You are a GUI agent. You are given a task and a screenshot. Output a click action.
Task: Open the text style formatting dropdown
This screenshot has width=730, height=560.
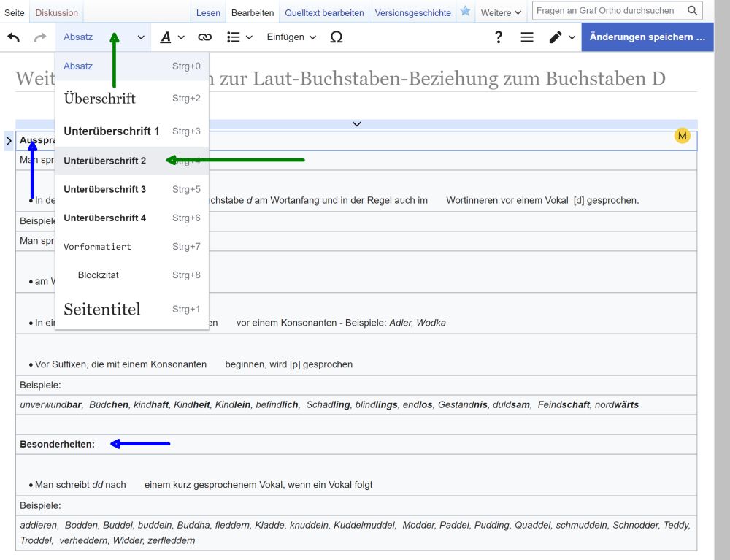point(172,37)
